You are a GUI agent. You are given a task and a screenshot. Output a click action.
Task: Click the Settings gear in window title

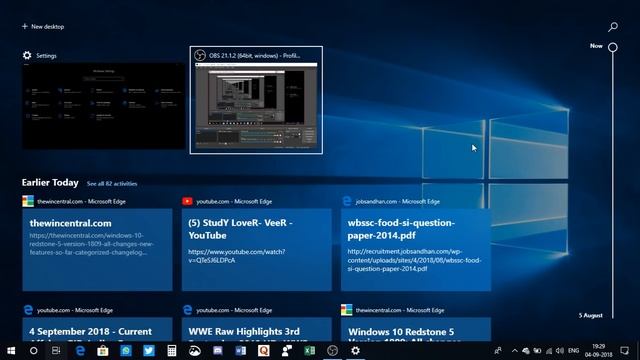coord(27,56)
